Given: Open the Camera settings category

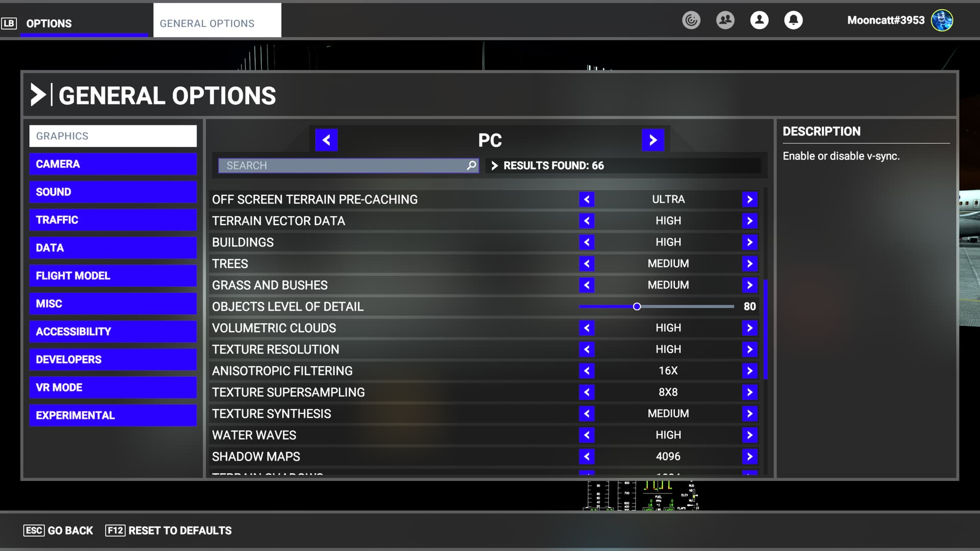Looking at the screenshot, I should tap(113, 164).
